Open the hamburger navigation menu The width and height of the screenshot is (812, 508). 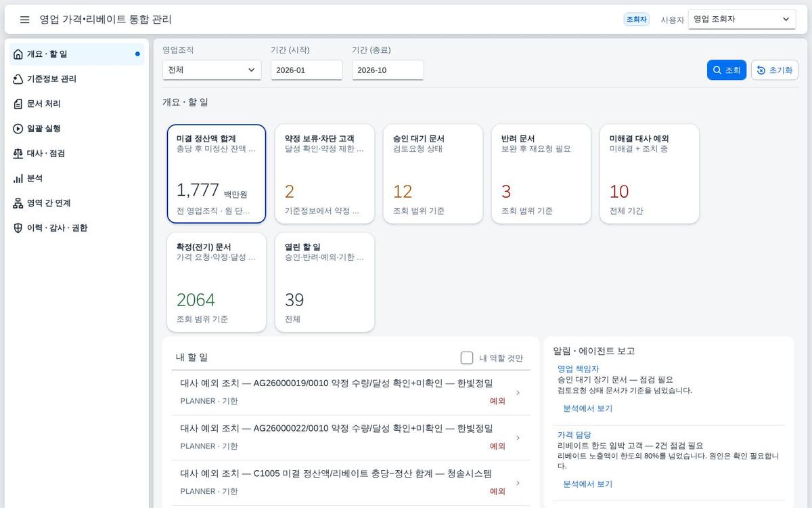[x=24, y=20]
